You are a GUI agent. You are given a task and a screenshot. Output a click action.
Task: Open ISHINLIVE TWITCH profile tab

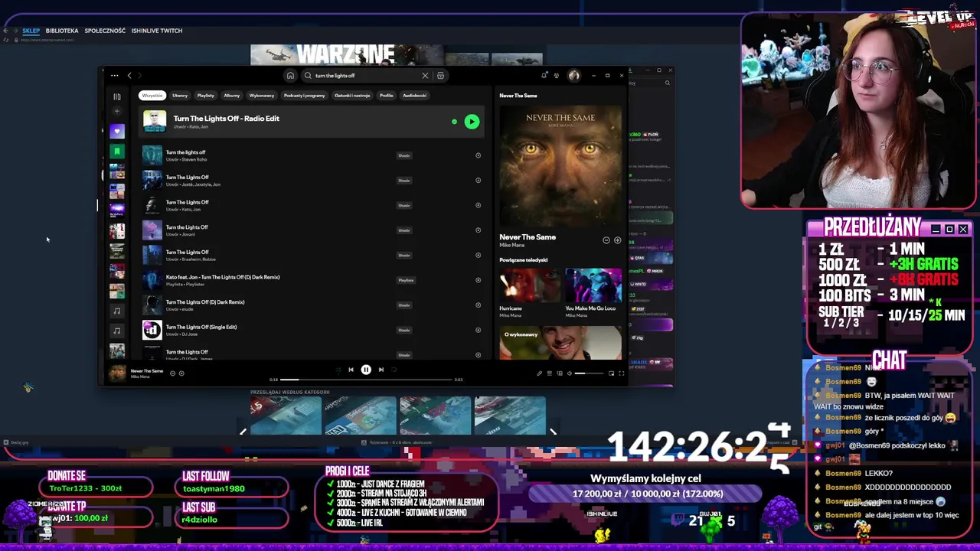pos(157,31)
